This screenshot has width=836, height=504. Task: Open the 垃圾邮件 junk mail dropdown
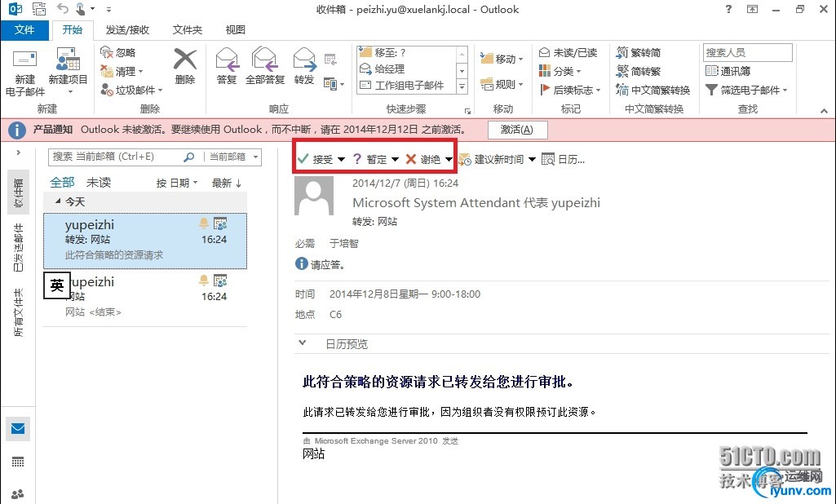[131, 90]
